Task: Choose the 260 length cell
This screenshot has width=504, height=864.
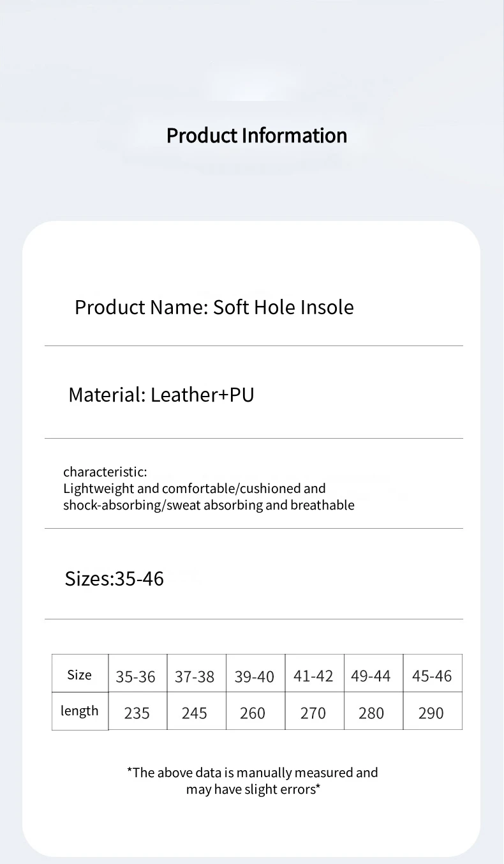Action: tap(253, 713)
